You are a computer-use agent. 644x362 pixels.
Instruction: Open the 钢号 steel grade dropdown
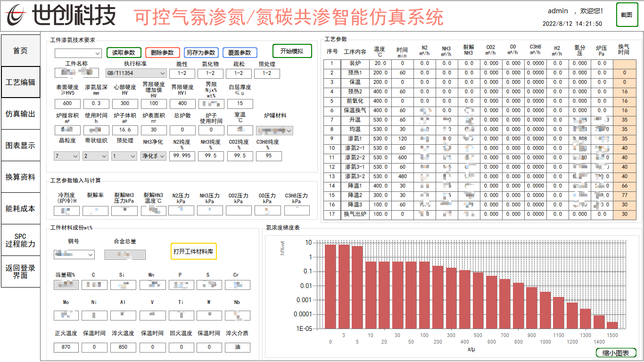point(74,254)
